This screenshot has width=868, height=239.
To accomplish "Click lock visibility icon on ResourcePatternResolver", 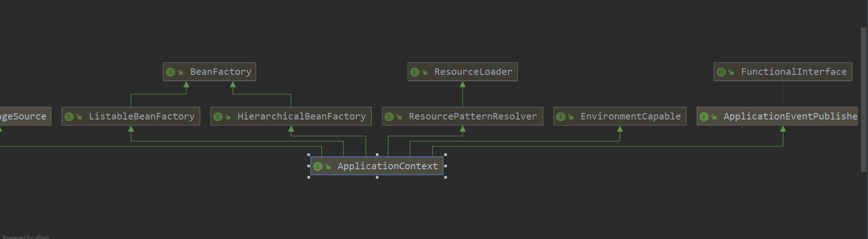I will 399,117.
